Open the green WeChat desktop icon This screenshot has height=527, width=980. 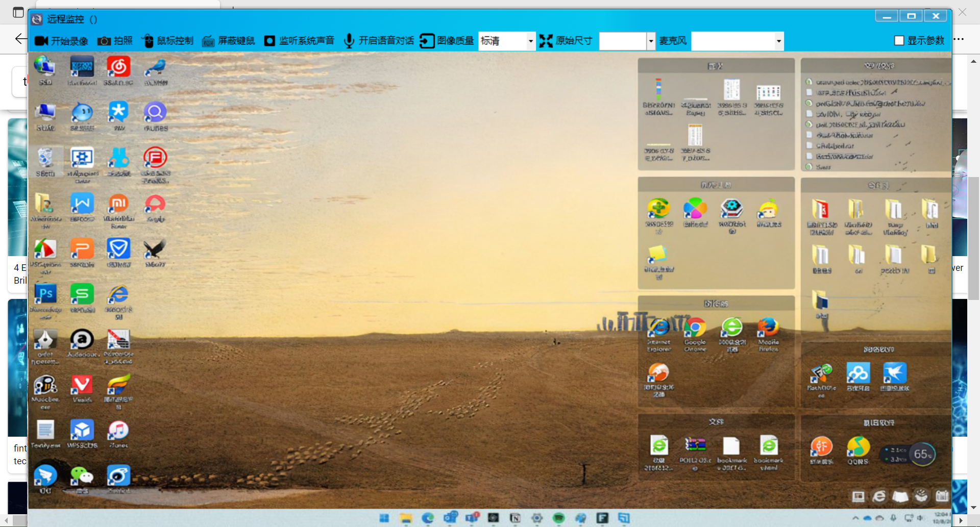click(82, 476)
